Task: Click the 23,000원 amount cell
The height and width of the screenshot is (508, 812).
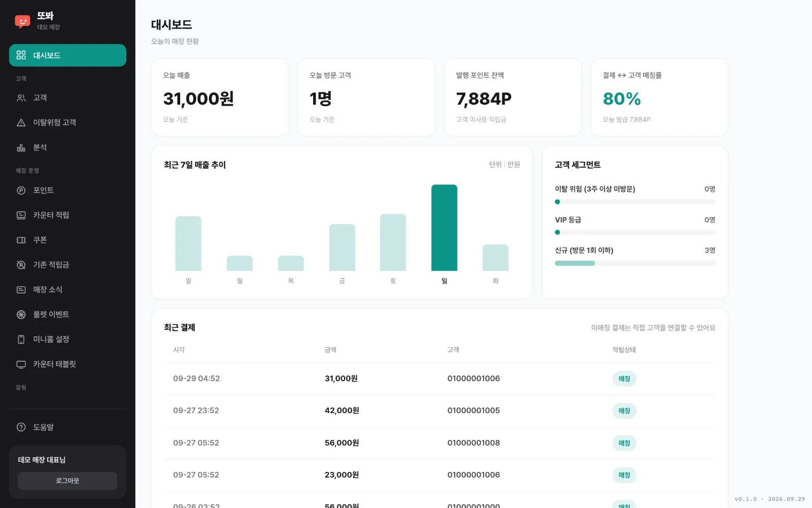Action: pos(342,475)
